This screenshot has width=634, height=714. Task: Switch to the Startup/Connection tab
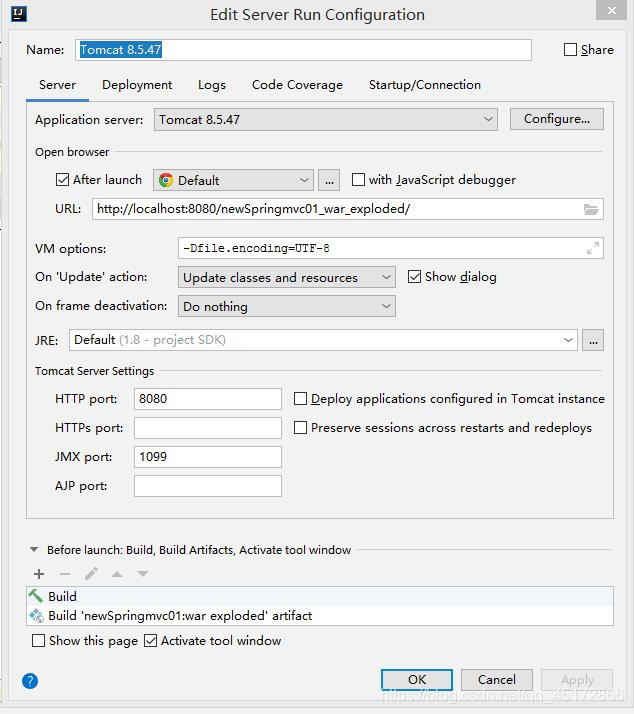click(425, 85)
